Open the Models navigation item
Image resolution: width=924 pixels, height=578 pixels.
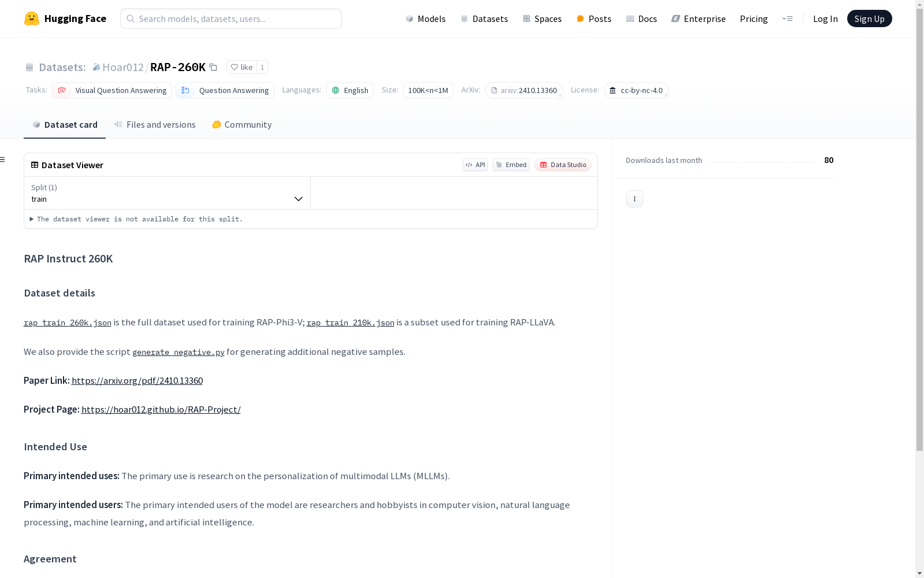426,18
